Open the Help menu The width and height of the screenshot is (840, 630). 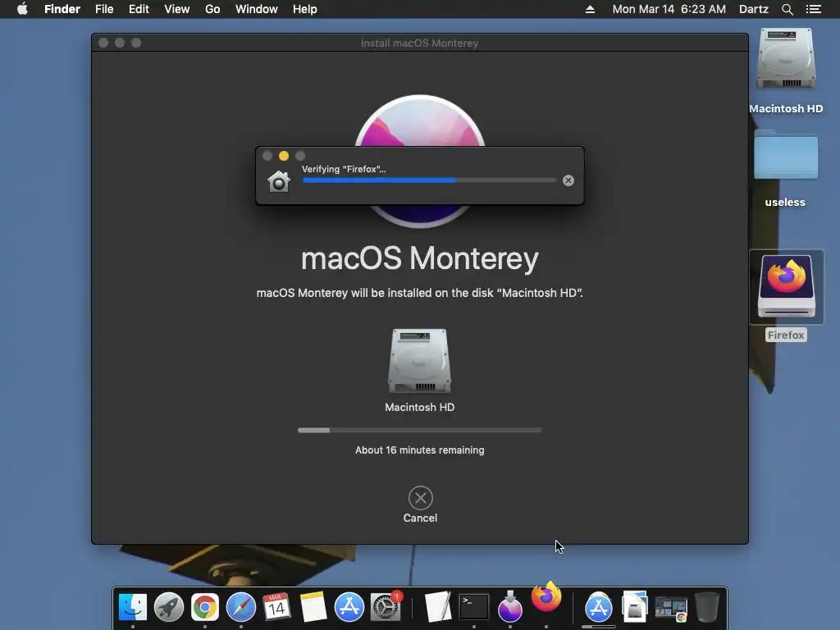305,9
